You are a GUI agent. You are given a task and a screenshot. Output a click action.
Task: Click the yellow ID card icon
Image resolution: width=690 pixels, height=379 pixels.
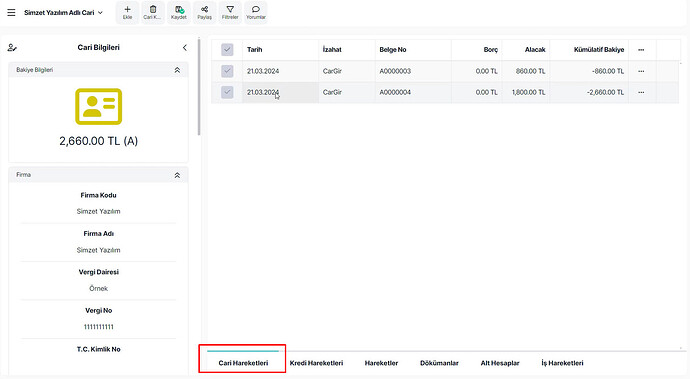pyautogui.click(x=99, y=107)
